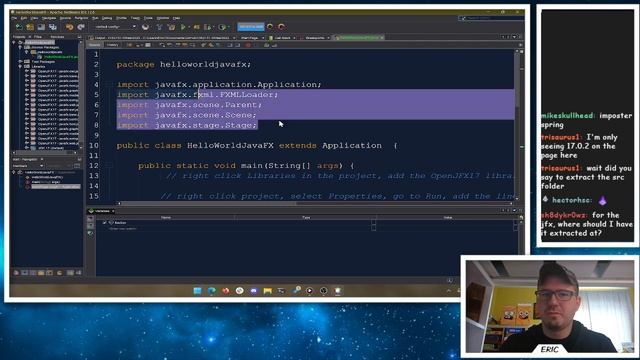This screenshot has height=360, width=640.
Task: Click the Type column header in Variables
Action: pos(306,218)
